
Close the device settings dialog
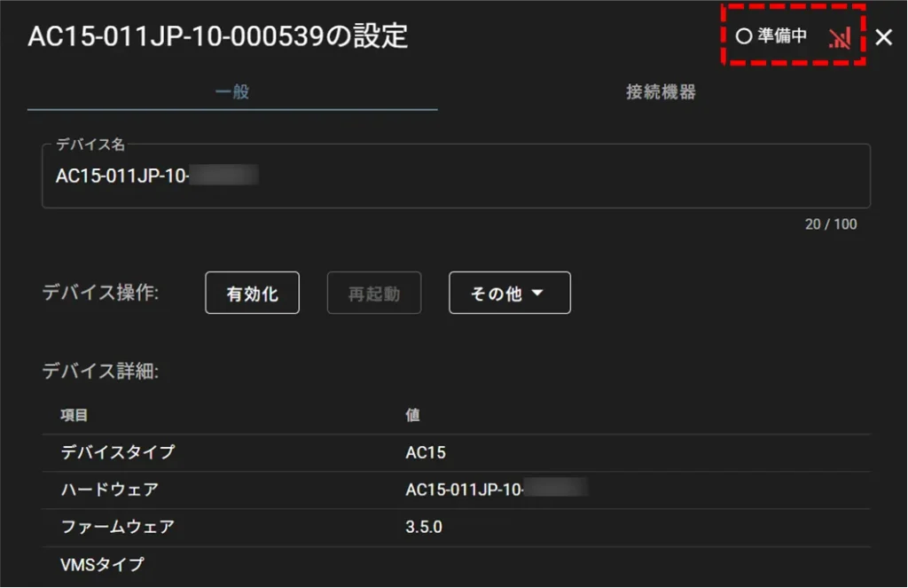coord(883,37)
